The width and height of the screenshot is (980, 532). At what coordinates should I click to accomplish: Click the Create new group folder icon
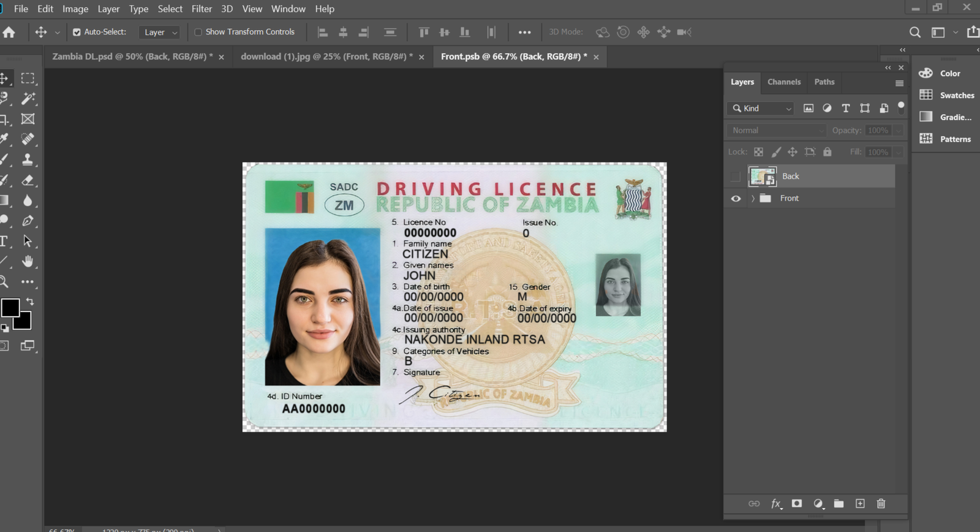839,503
